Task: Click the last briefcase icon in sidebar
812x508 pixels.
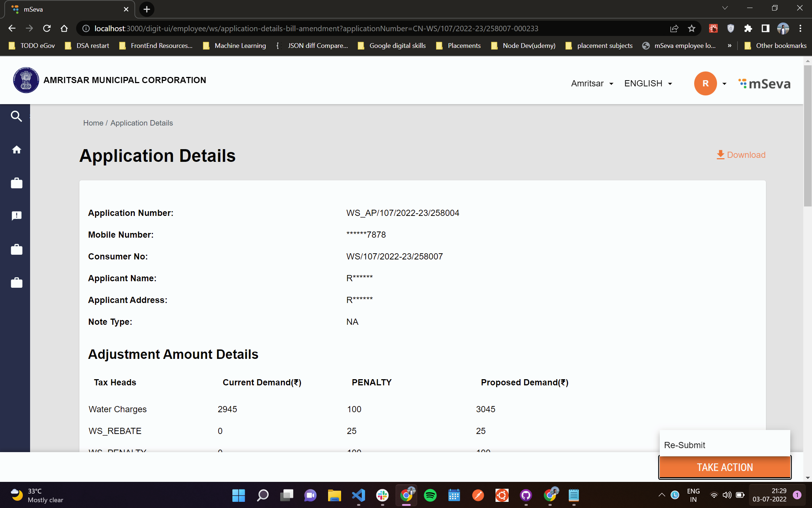Action: point(16,283)
